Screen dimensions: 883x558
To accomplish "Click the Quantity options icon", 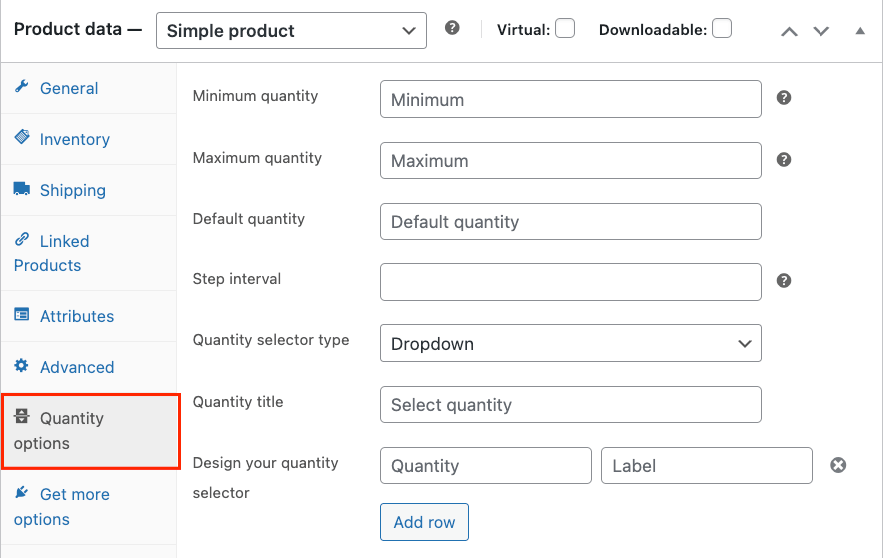I will (x=21, y=416).
